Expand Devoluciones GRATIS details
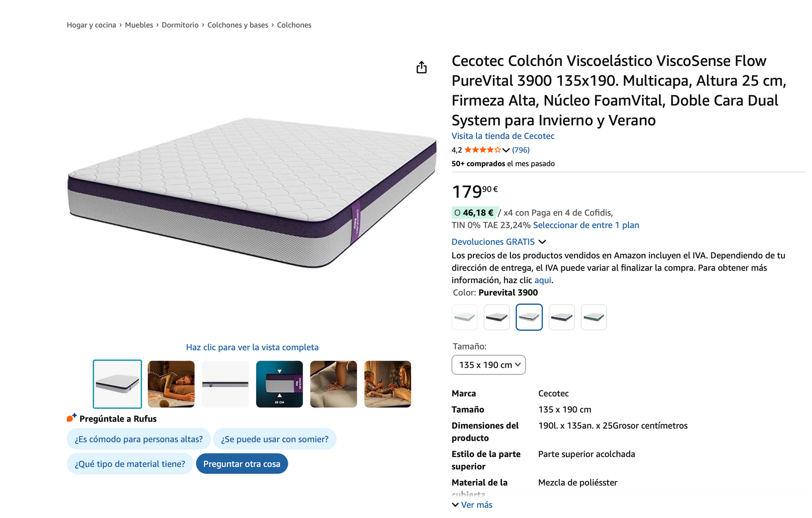The image size is (812, 518). (x=542, y=242)
